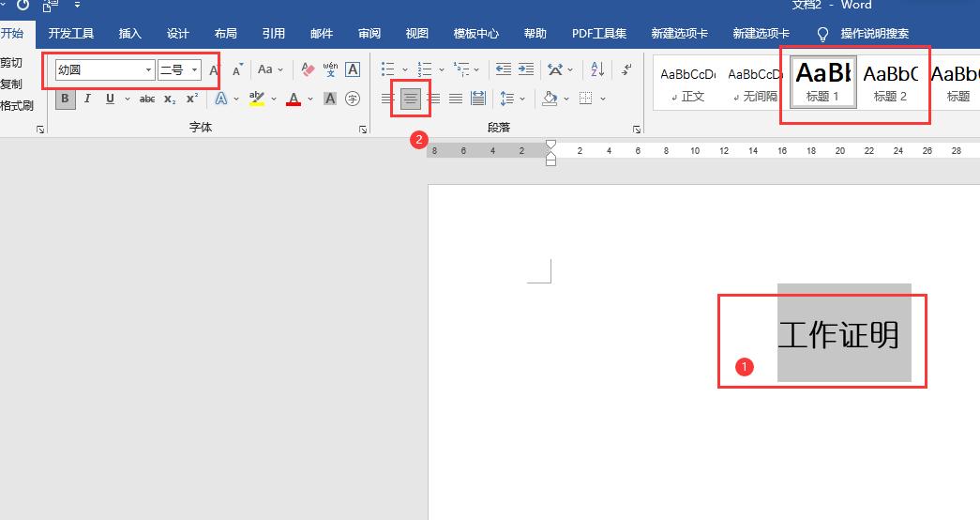This screenshot has height=520, width=980.
Task: Click the phonetic guide wén icon
Action: pos(330,69)
